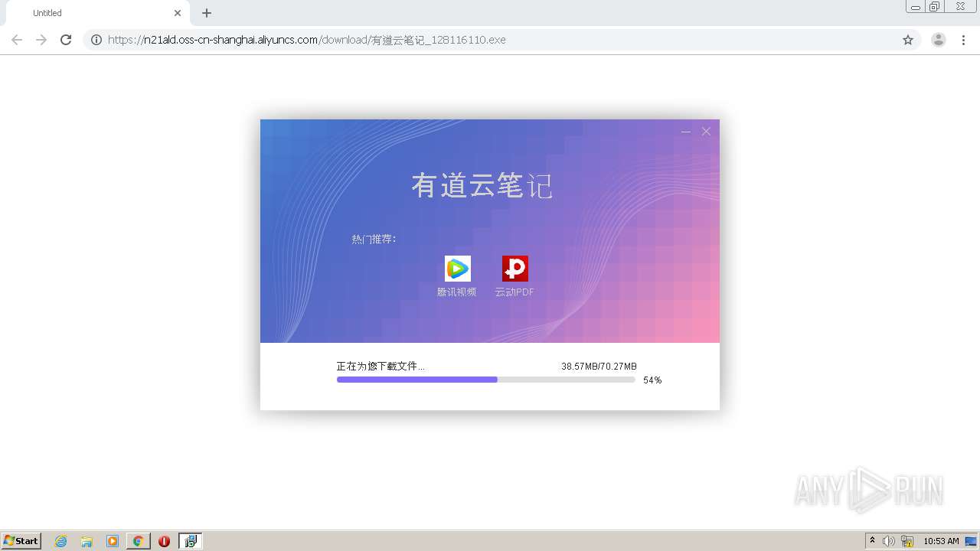The height and width of the screenshot is (551, 980).
Task: Select the installer taskbar button
Action: [191, 541]
